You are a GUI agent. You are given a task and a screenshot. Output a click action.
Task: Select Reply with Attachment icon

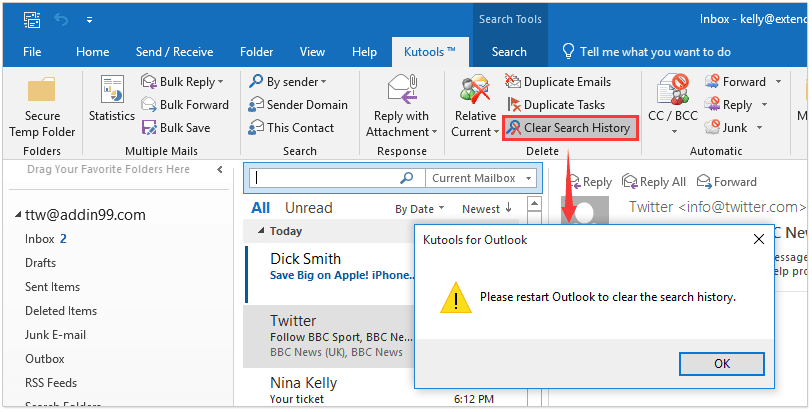401,106
